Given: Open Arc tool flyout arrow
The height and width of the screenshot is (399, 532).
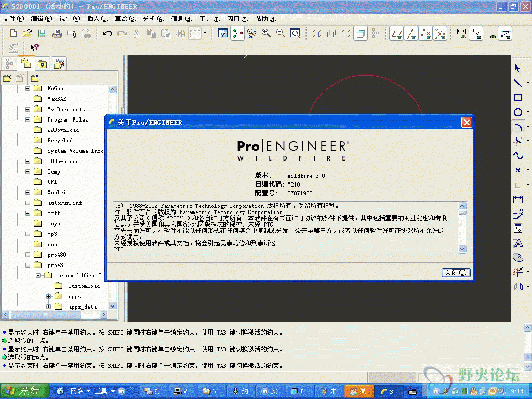Looking at the screenshot, I should click(x=528, y=127).
